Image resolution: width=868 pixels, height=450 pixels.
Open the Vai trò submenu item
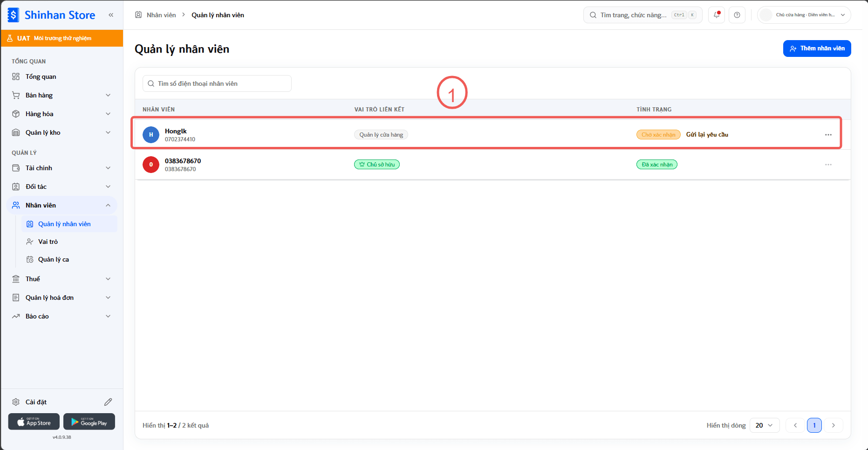click(69, 242)
